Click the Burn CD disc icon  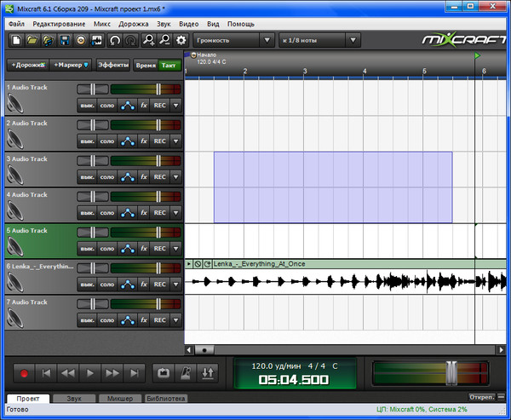tap(80, 40)
